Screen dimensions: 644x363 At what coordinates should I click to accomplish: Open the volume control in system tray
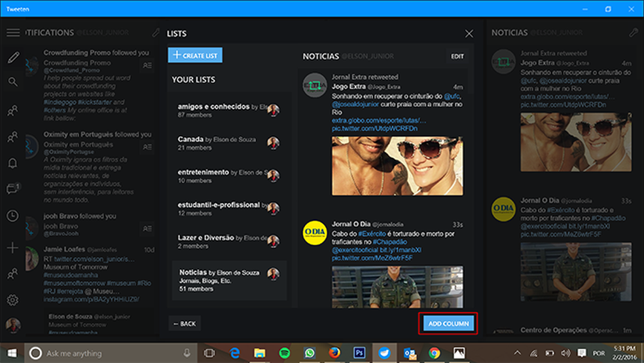point(565,353)
